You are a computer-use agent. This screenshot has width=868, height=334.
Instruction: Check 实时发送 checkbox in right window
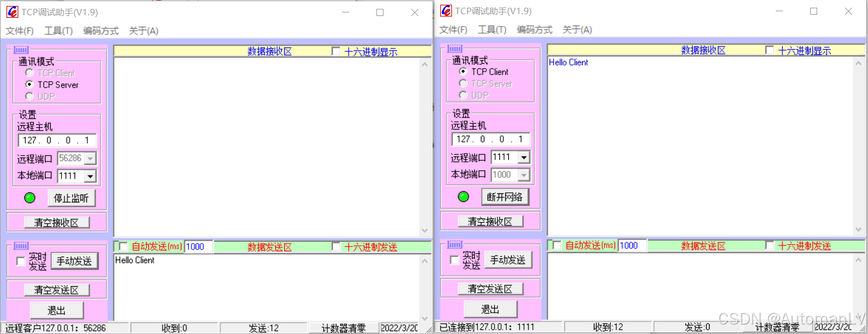(454, 260)
